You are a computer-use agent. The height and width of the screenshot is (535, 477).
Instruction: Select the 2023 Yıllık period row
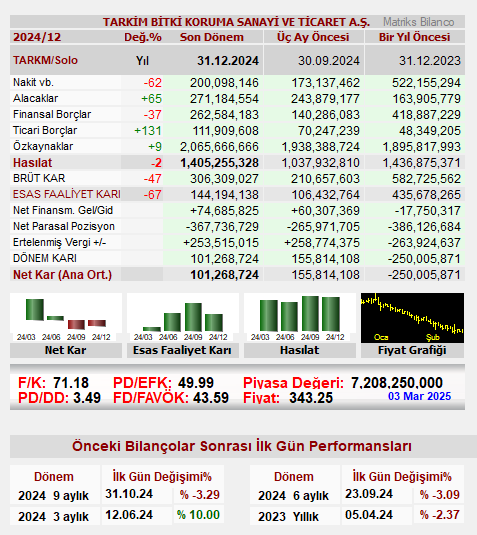(x=288, y=517)
